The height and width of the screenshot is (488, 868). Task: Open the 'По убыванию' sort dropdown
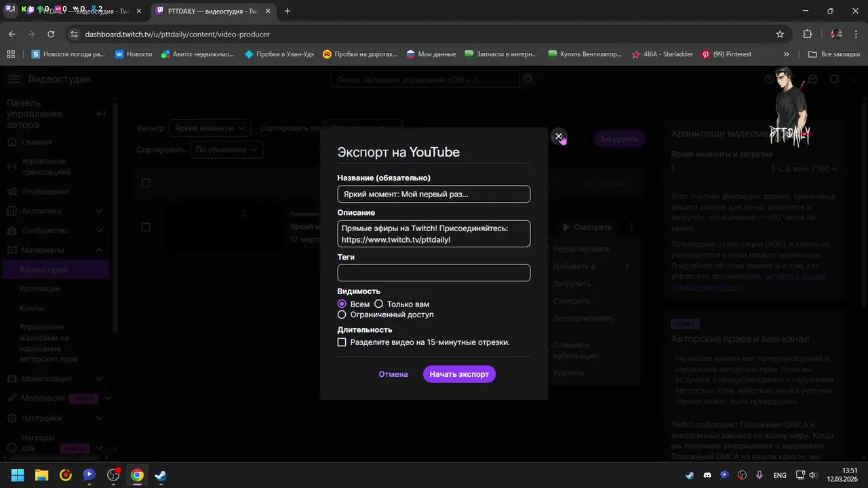tap(226, 150)
